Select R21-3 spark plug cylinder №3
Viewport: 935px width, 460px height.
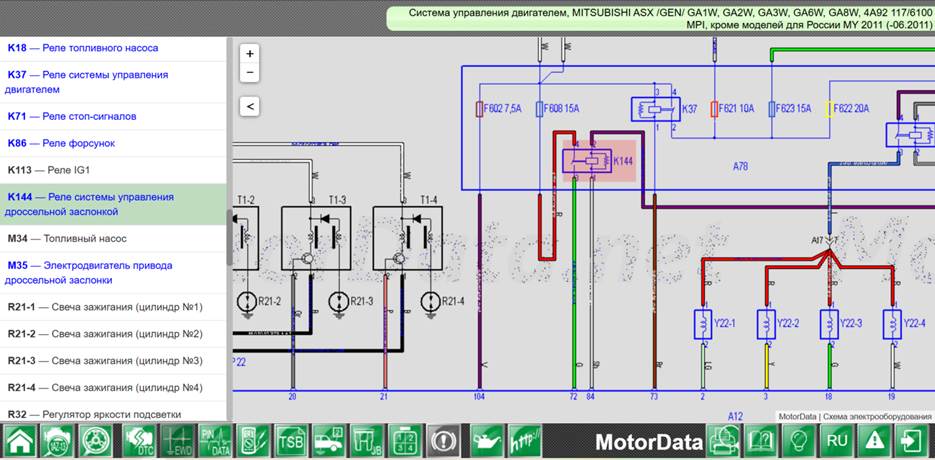(113, 361)
